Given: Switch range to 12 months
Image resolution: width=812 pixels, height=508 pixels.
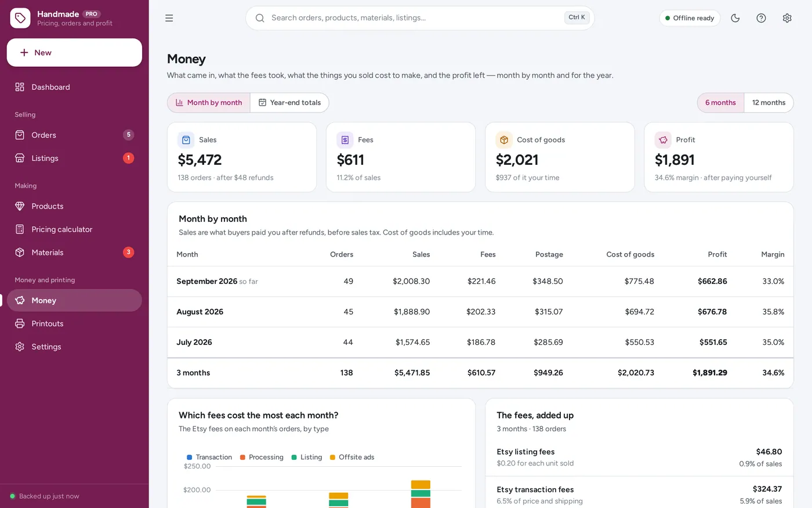Looking at the screenshot, I should coord(768,103).
